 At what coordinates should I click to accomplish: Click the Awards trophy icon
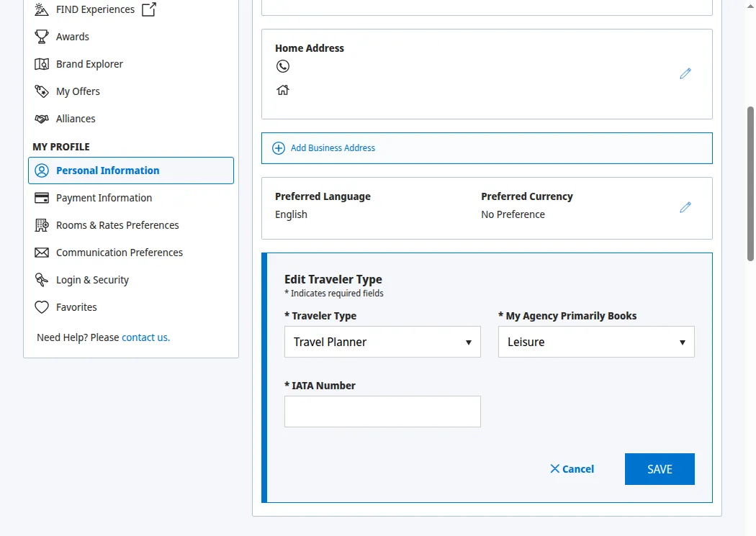(x=42, y=37)
